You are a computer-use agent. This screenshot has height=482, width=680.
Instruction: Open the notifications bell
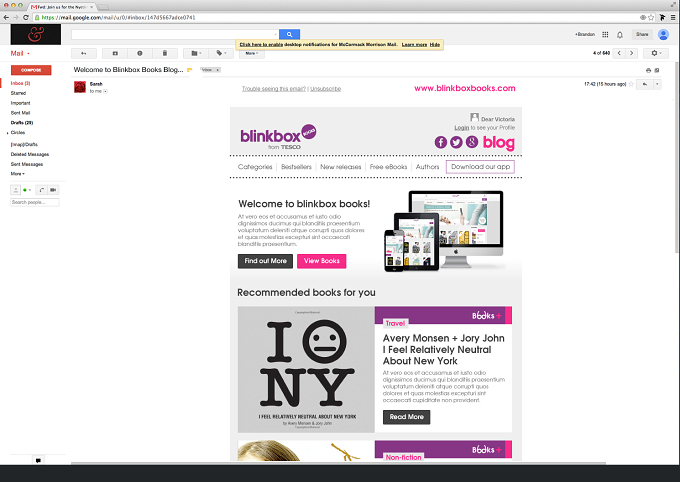(x=620, y=35)
